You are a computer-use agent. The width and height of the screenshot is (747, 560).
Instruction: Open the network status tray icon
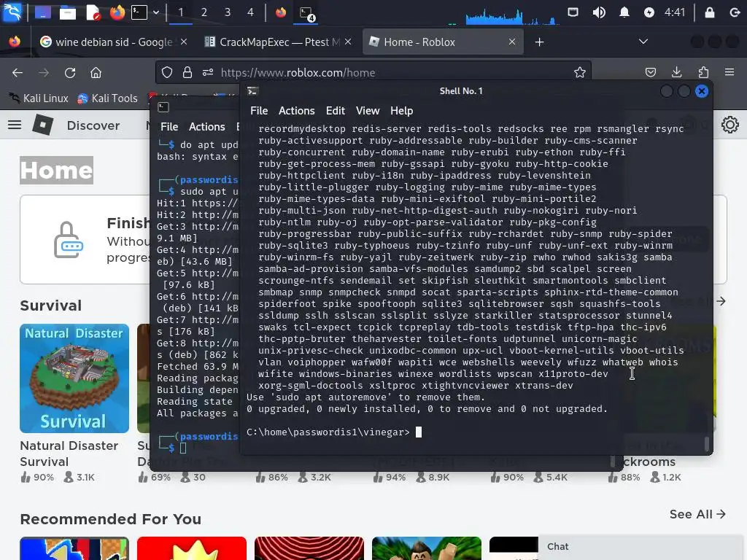(x=573, y=12)
